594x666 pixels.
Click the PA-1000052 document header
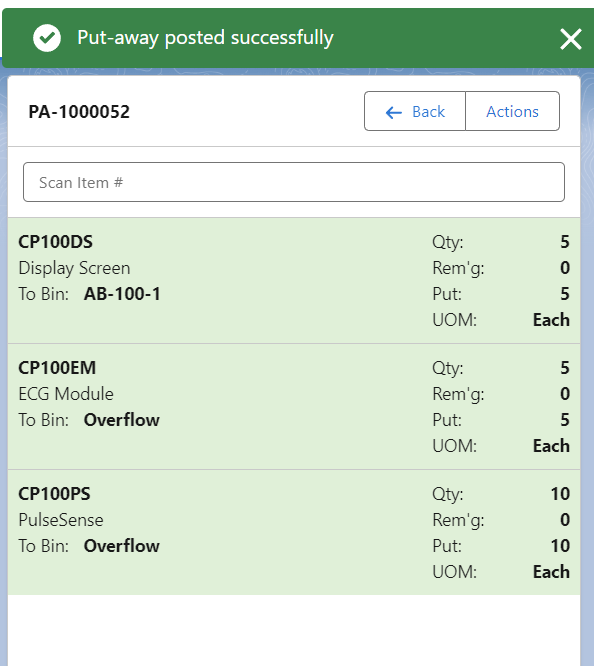[79, 112]
